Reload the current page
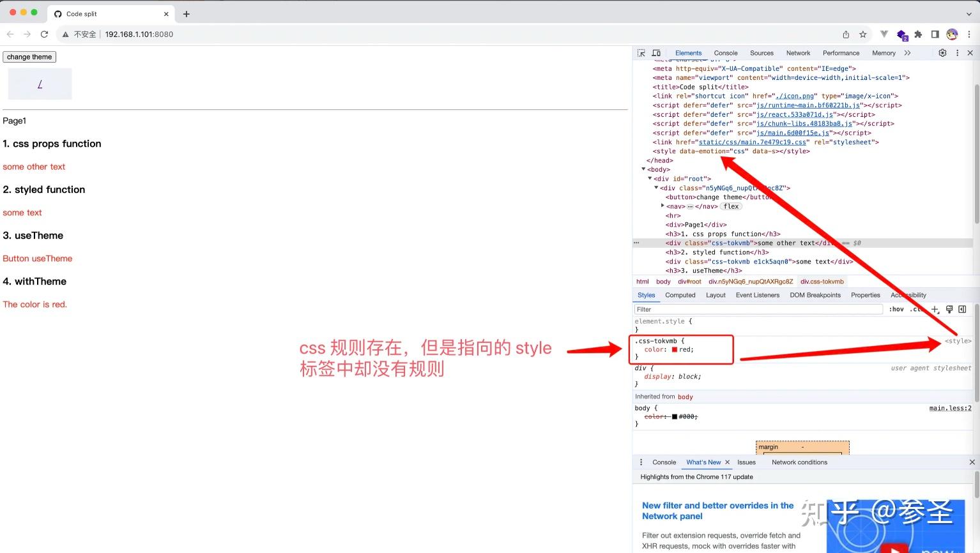Viewport: 980px width, 553px height. tap(44, 34)
